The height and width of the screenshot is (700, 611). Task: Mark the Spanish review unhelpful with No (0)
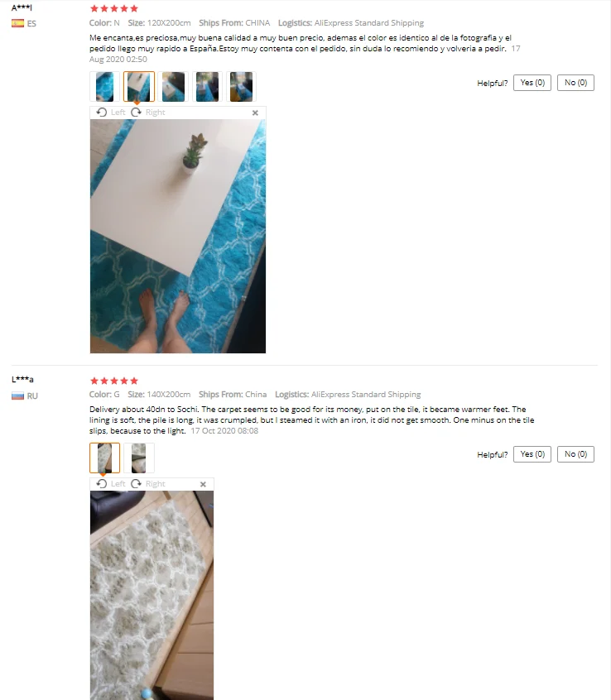pyautogui.click(x=575, y=83)
